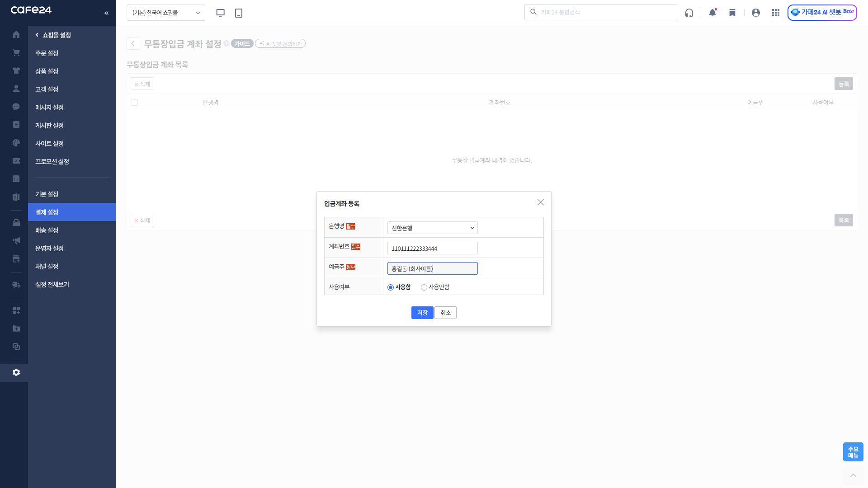Screen dimensions: 868x488
Task: Open the user account profile icon
Action: [x=756, y=13]
